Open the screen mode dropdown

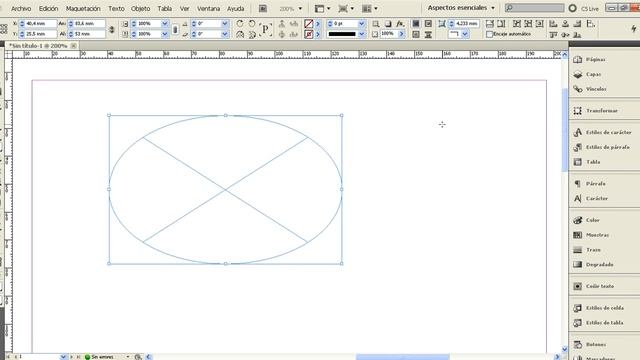pyautogui.click(x=346, y=8)
